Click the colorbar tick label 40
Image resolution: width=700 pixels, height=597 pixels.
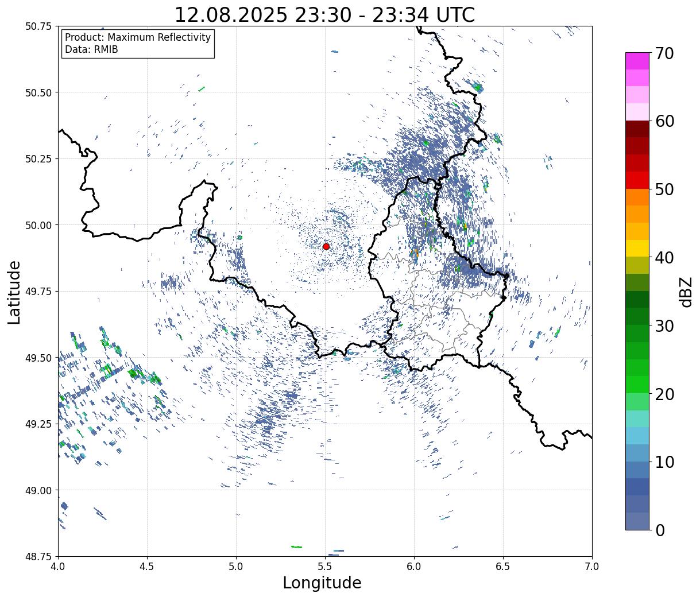pos(664,258)
